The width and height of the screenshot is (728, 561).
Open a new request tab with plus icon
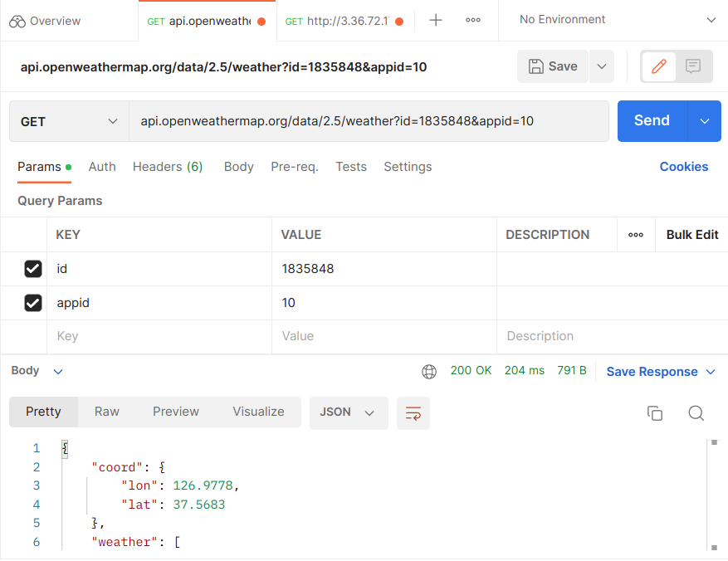436,20
